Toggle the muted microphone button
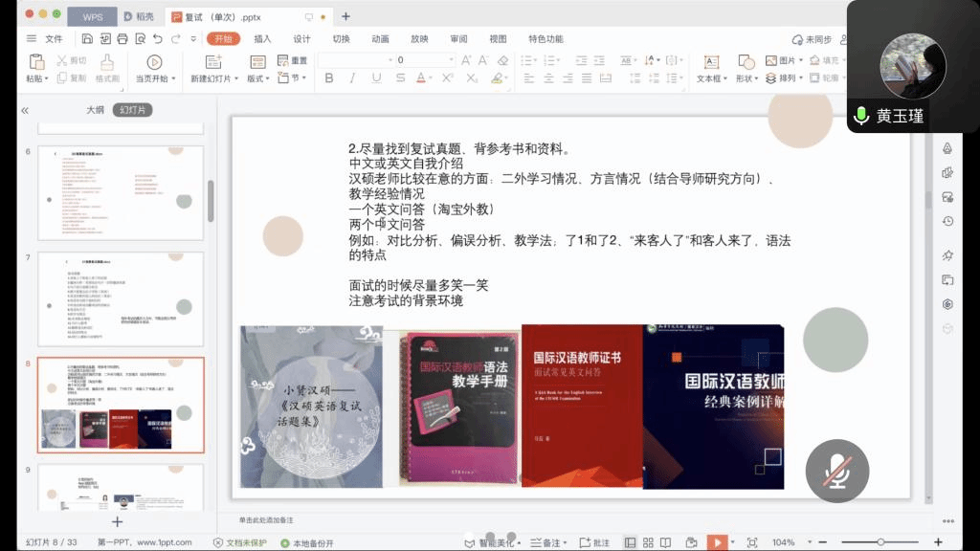 pyautogui.click(x=837, y=472)
